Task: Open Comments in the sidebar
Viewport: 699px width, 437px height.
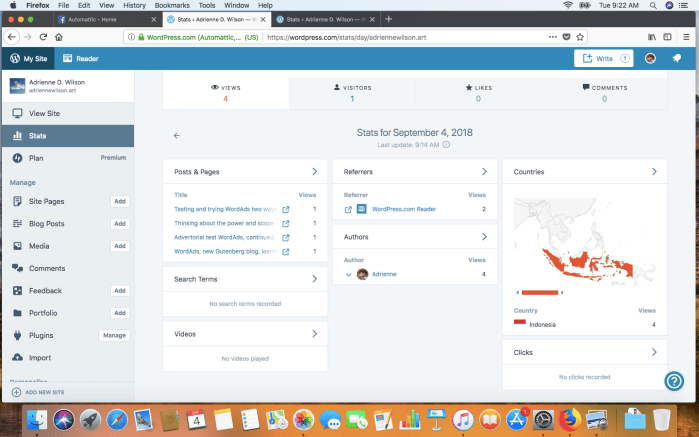Action: coord(68,268)
